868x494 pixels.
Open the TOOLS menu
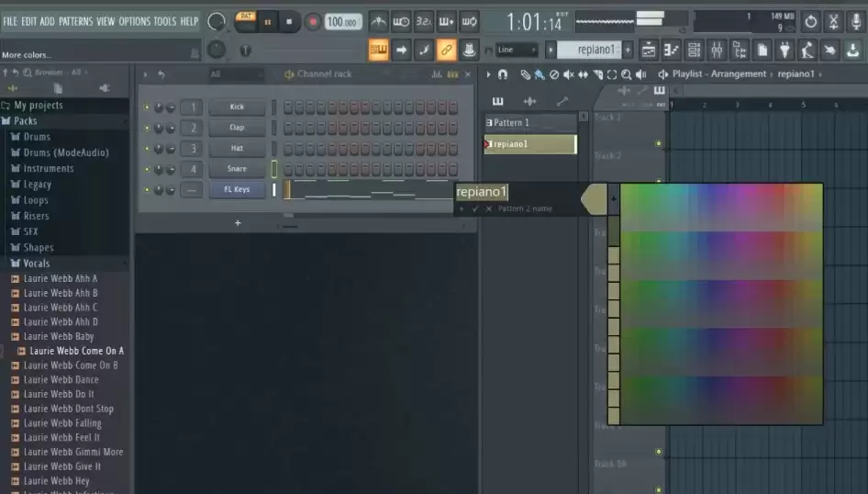point(165,22)
